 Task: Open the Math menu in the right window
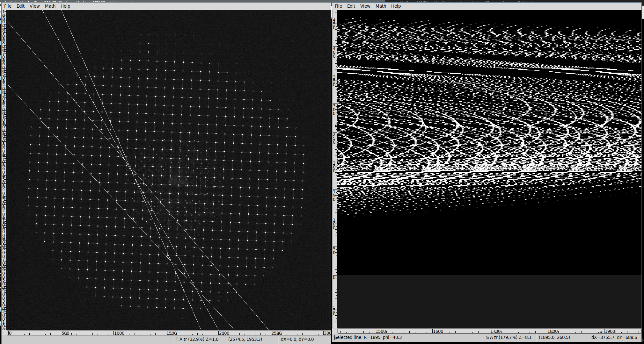click(x=381, y=6)
